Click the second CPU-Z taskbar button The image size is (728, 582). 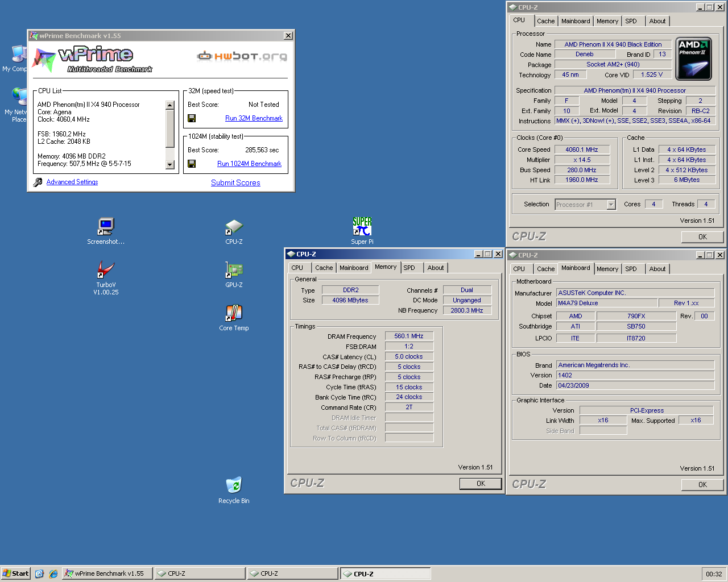pyautogui.click(x=293, y=573)
